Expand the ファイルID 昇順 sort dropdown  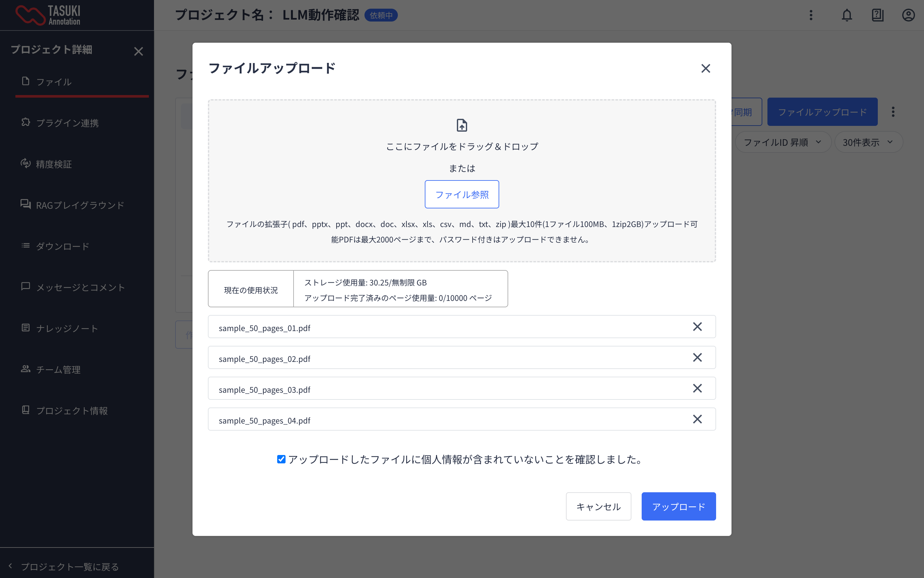point(783,142)
